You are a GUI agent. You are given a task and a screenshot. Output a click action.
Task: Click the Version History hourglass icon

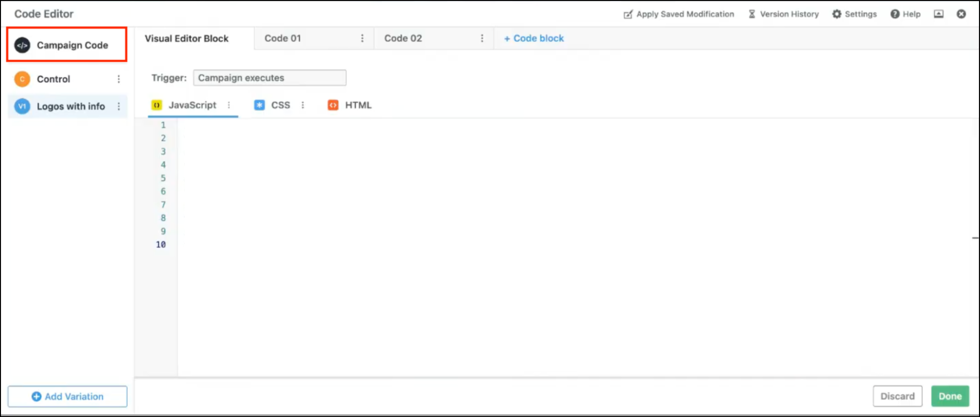click(752, 14)
